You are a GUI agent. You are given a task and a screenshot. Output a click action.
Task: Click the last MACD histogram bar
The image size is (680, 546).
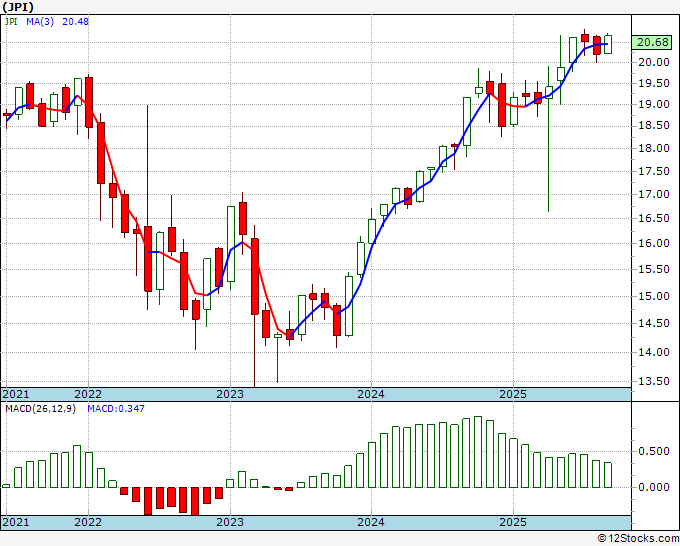pyautogui.click(x=608, y=475)
